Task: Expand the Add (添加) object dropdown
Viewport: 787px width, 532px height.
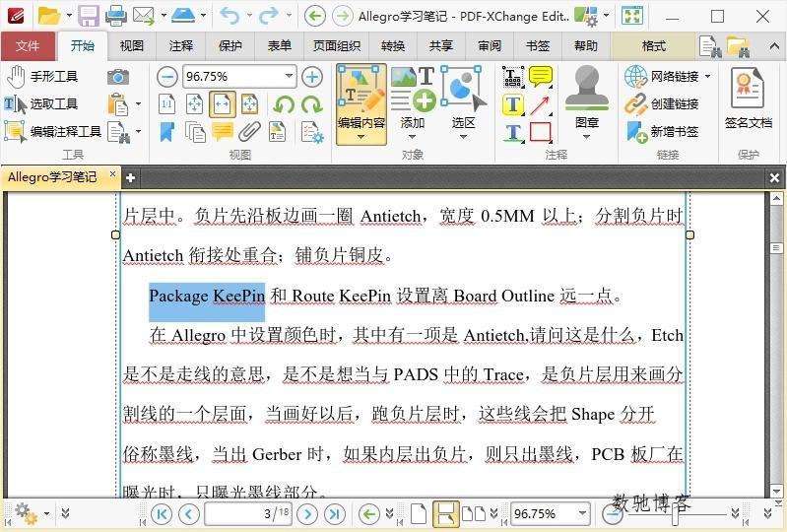Action: tap(412, 136)
